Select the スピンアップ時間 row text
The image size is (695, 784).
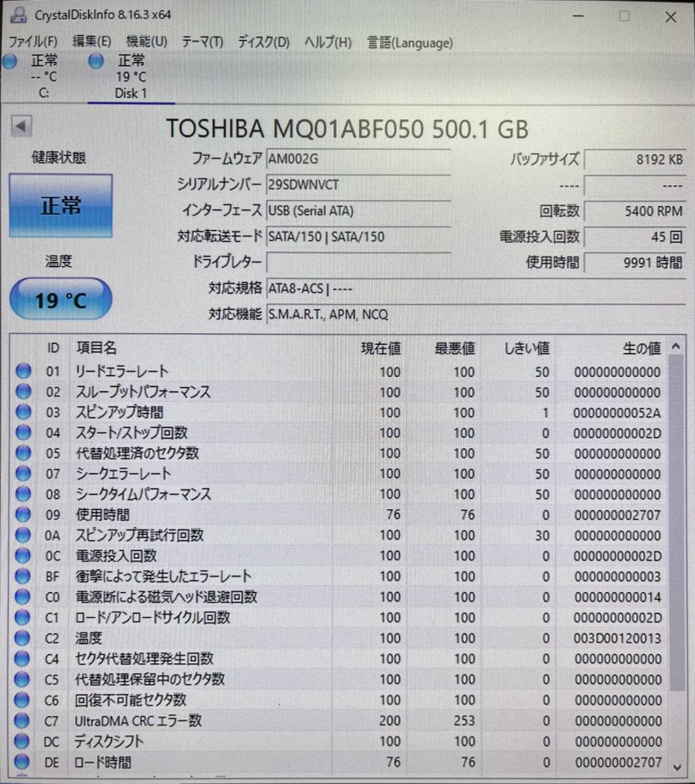(x=120, y=412)
